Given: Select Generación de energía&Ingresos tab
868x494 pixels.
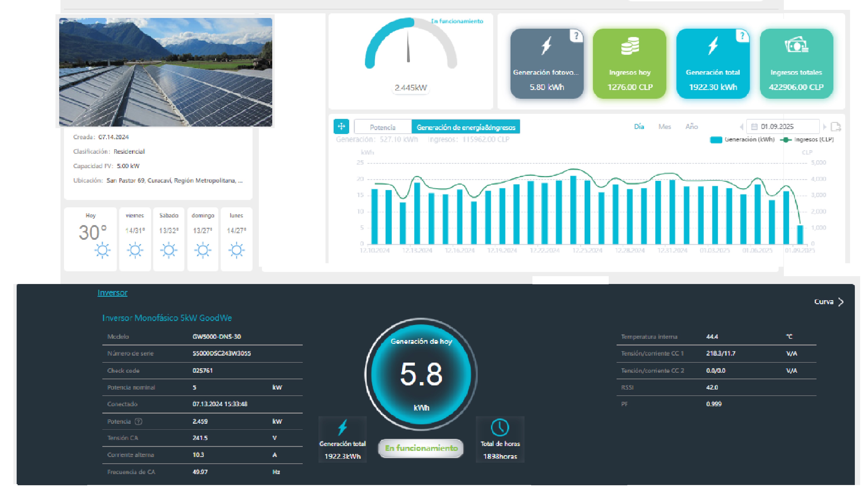Looking at the screenshot, I should pyautogui.click(x=466, y=127).
